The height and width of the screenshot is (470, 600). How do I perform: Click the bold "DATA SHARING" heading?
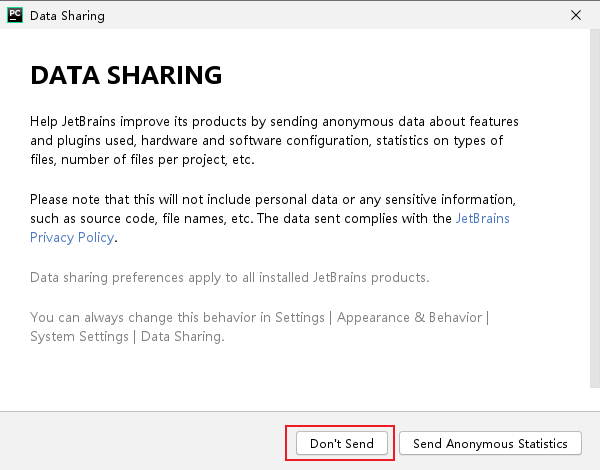pyautogui.click(x=126, y=76)
